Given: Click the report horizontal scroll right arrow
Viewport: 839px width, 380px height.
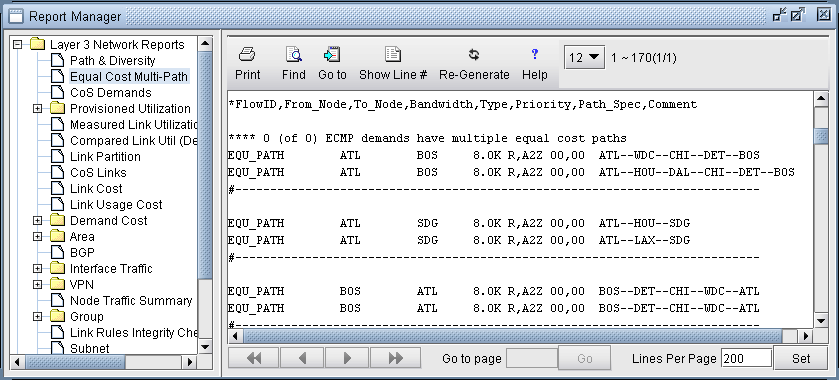Looking at the screenshot, I should [x=806, y=337].
